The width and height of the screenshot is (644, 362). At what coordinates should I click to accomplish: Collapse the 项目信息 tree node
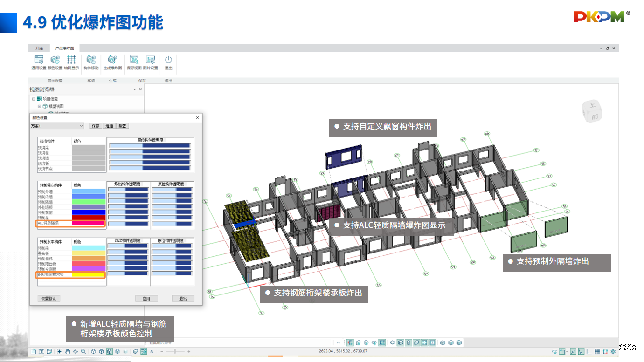[x=34, y=99]
